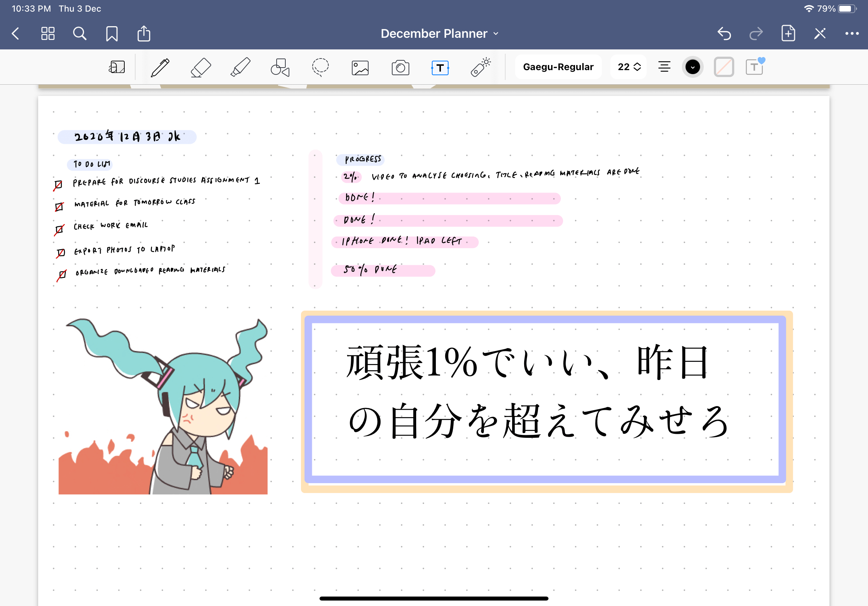Viewport: 868px width, 606px height.
Task: Check off the Discourse Studies assignment task
Action: pos(59,184)
